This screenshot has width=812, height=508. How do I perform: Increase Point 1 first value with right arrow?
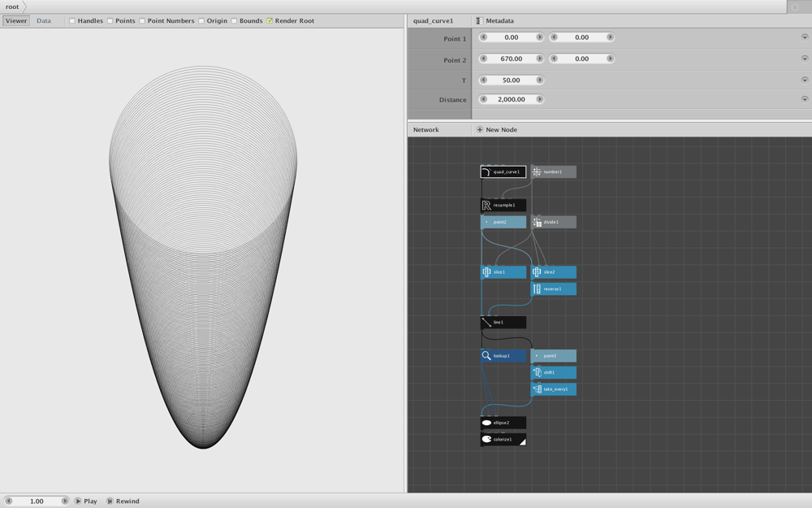(x=540, y=37)
